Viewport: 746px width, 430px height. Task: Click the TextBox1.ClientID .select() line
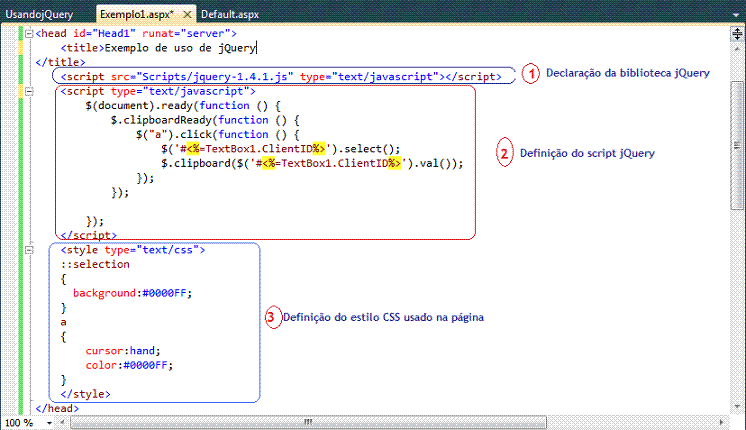point(281,149)
